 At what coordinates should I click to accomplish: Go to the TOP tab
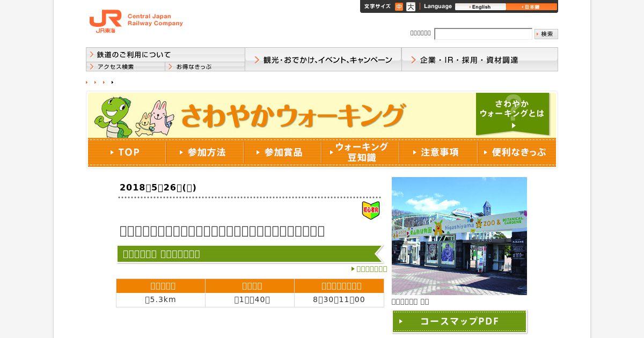coord(127,152)
